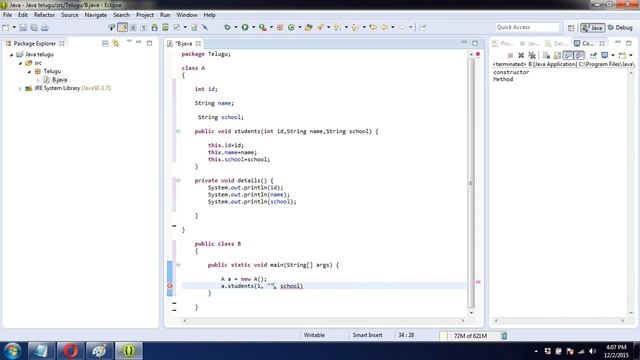
Task: Expand the B.java file node
Action: click(38, 80)
